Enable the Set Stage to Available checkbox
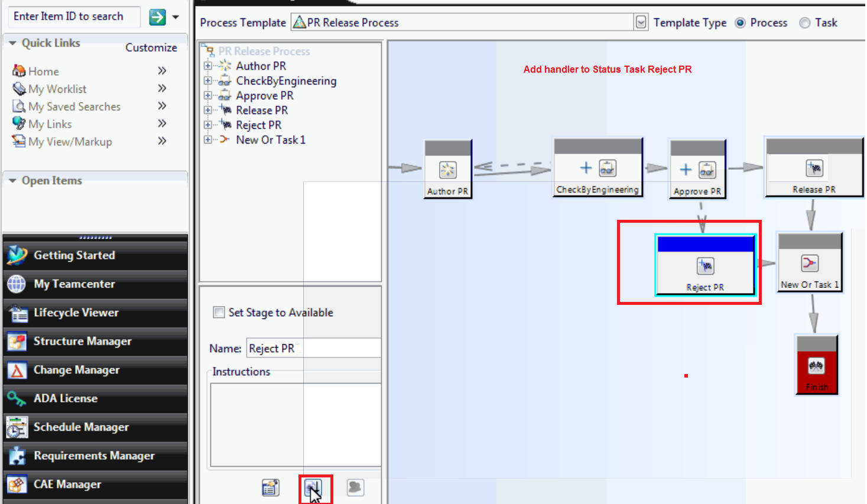This screenshot has width=867, height=504. 219,312
